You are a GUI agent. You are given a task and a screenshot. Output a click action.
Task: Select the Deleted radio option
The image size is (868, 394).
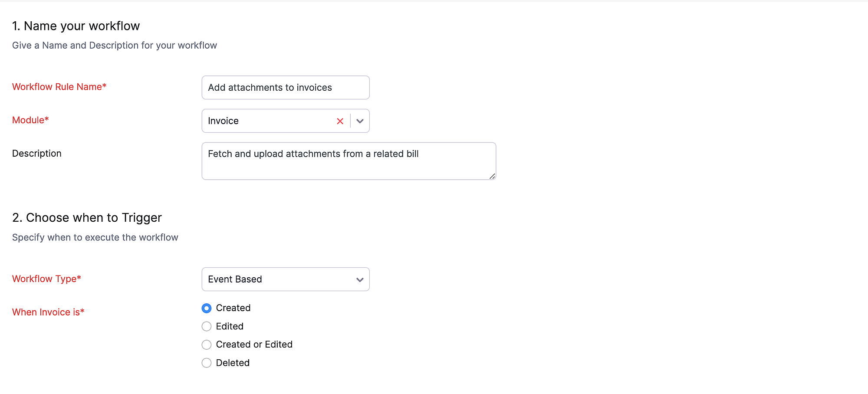(207, 363)
